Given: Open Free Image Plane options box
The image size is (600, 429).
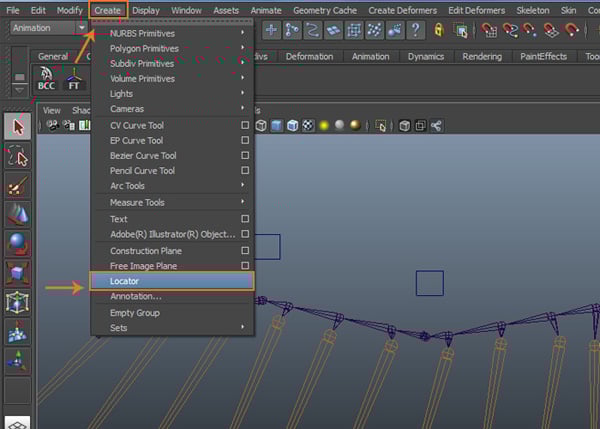Looking at the screenshot, I should click(x=245, y=265).
